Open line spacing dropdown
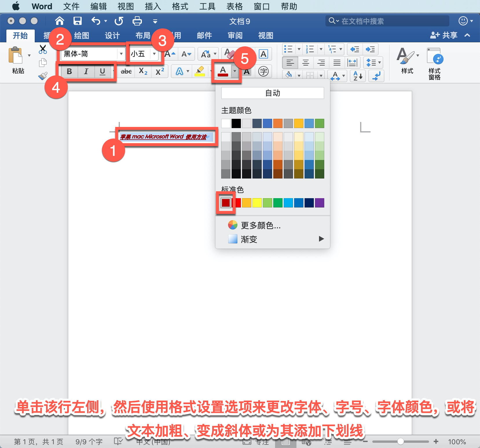Image resolution: width=480 pixels, height=448 pixels. coord(373,62)
